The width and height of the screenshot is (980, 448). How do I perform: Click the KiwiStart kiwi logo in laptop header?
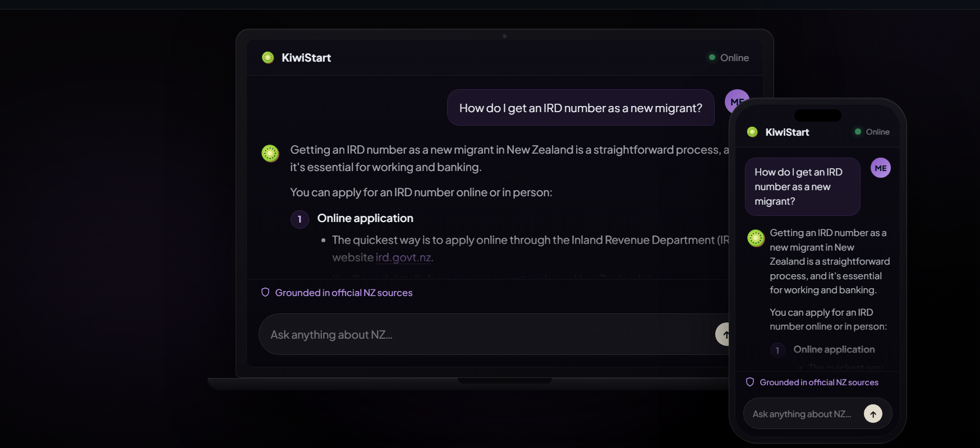pos(268,58)
